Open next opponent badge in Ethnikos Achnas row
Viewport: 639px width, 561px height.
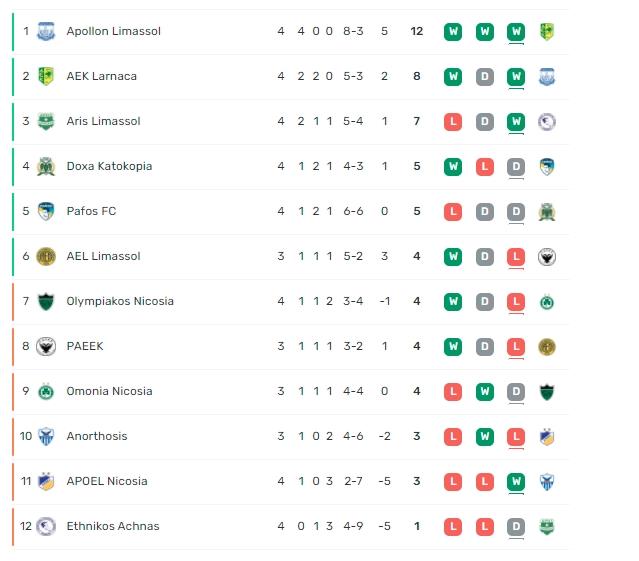(x=546, y=526)
